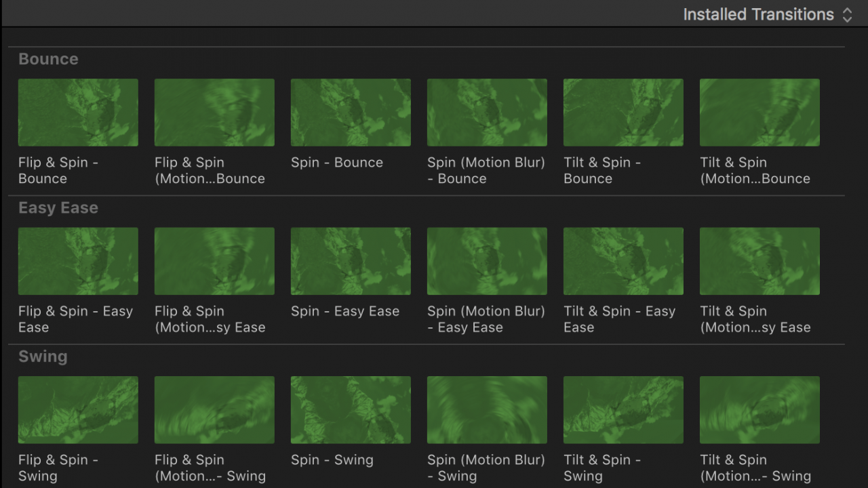This screenshot has height=488, width=868.
Task: Select Spin (Motion Blur) - Easy Ease thumbnail
Action: pos(487,261)
